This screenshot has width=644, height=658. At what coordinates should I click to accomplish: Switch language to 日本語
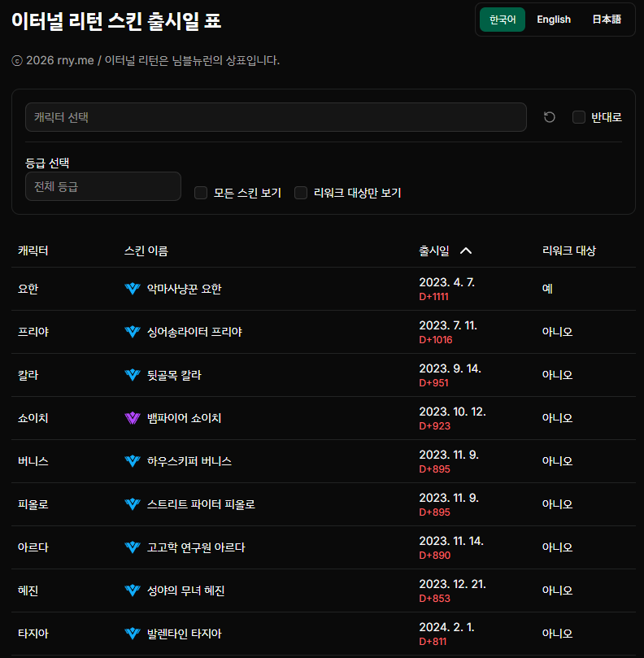(x=607, y=20)
